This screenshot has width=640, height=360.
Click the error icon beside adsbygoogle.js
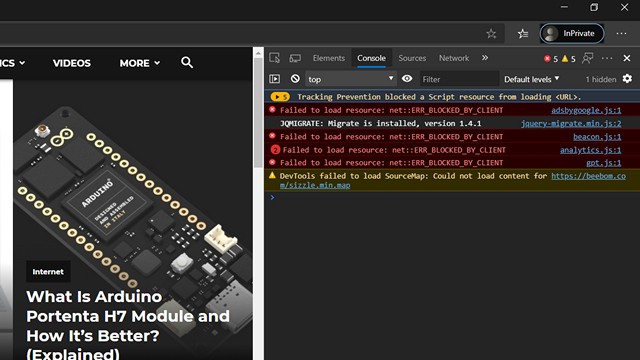[x=272, y=109]
